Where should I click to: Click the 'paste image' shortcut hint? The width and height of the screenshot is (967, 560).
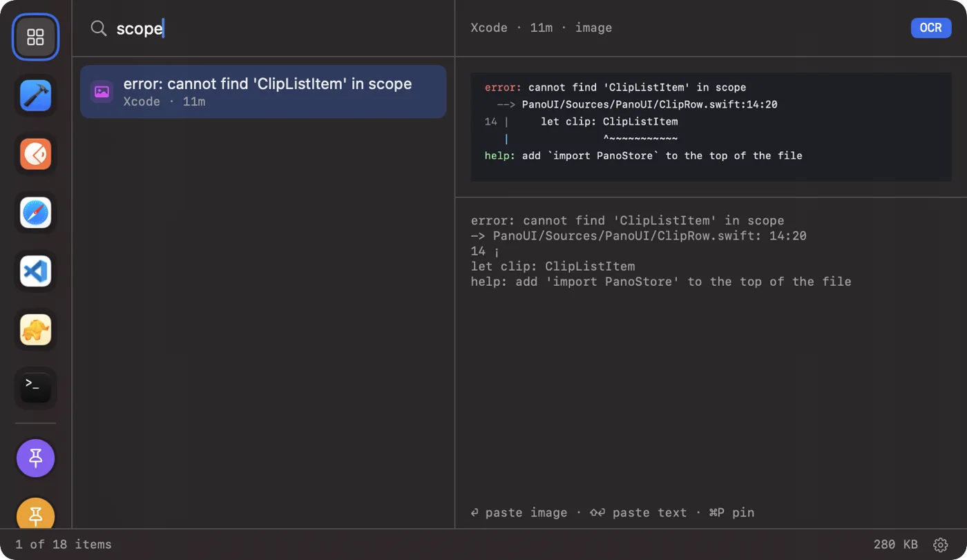[519, 512]
